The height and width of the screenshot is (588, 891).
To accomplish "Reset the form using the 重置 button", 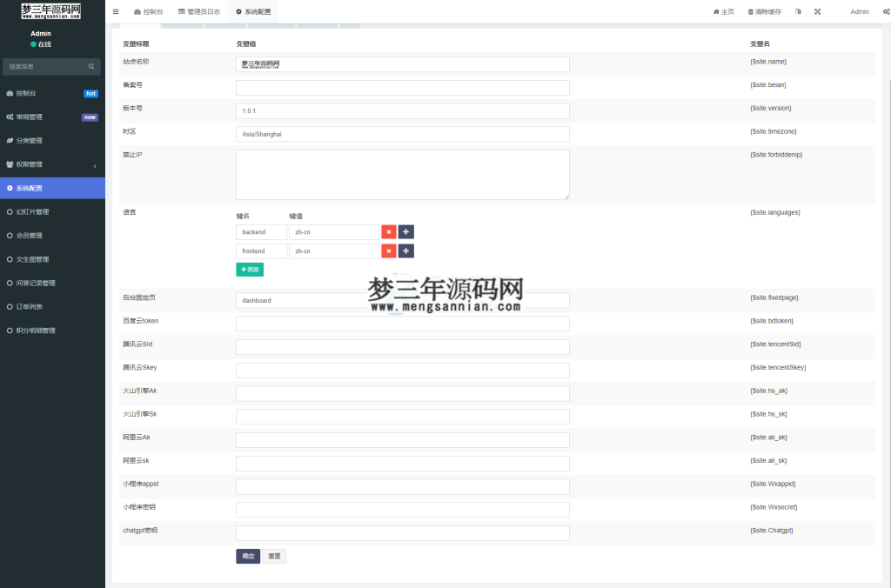I will [x=274, y=556].
